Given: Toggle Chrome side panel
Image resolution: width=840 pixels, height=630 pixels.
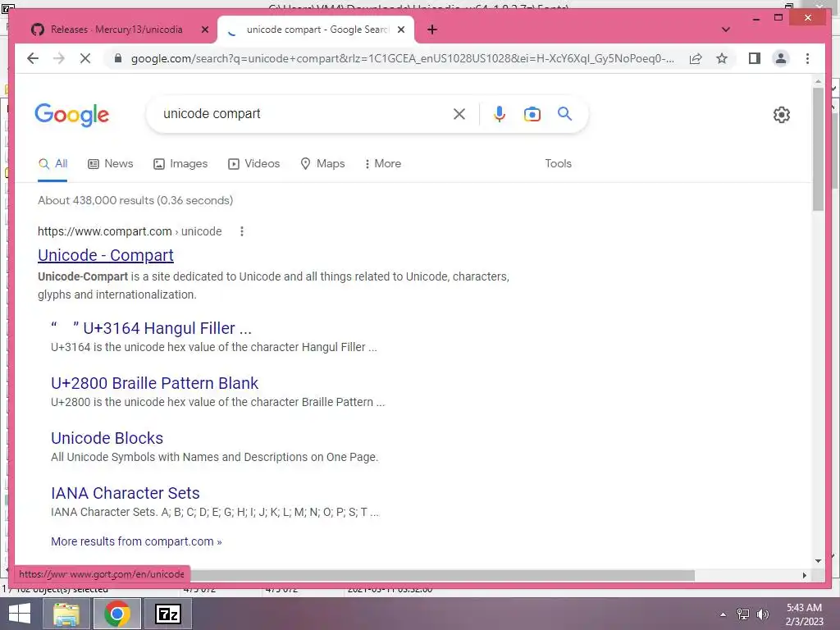Looking at the screenshot, I should [755, 58].
